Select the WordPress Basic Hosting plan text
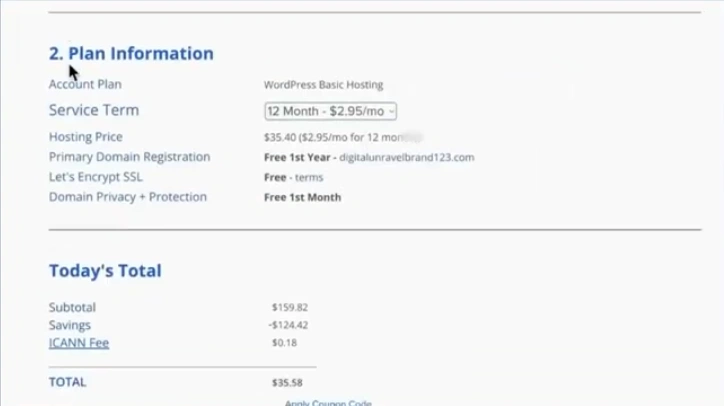This screenshot has height=406, width=724. 323,85
